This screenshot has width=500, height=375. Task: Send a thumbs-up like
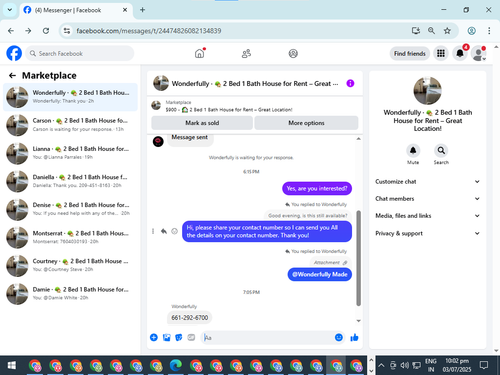click(354, 337)
